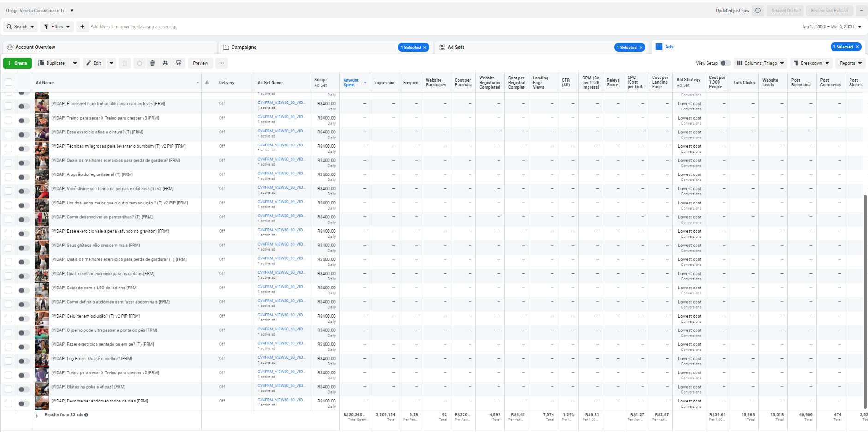
Task: Check the select-all ads checkbox in header
Action: click(x=8, y=83)
